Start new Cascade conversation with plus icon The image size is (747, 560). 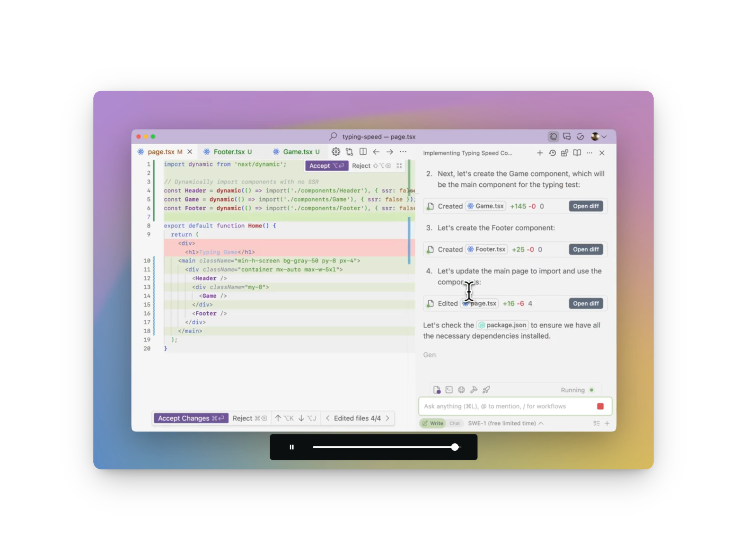tap(540, 153)
